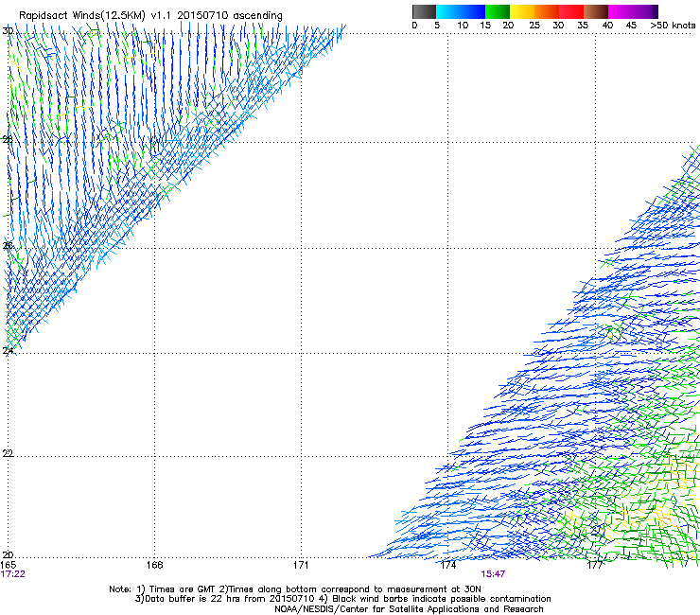The image size is (700, 615).
Task: Click the 'Data buffer is 22 hrs' note
Action: tap(342, 599)
